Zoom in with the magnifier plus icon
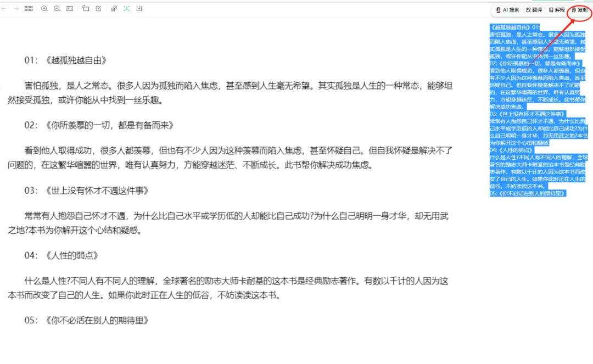 tap(44, 8)
